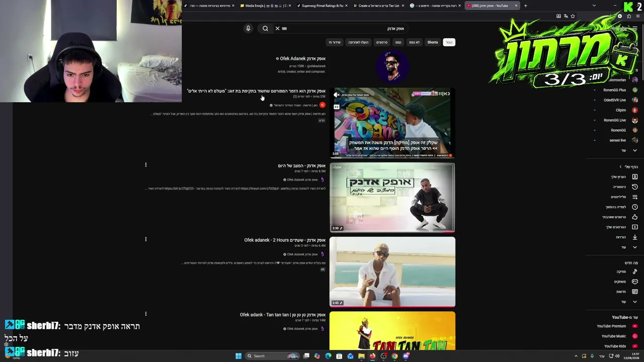
Task: Open playlists icon in sidebar
Action: coord(635,197)
